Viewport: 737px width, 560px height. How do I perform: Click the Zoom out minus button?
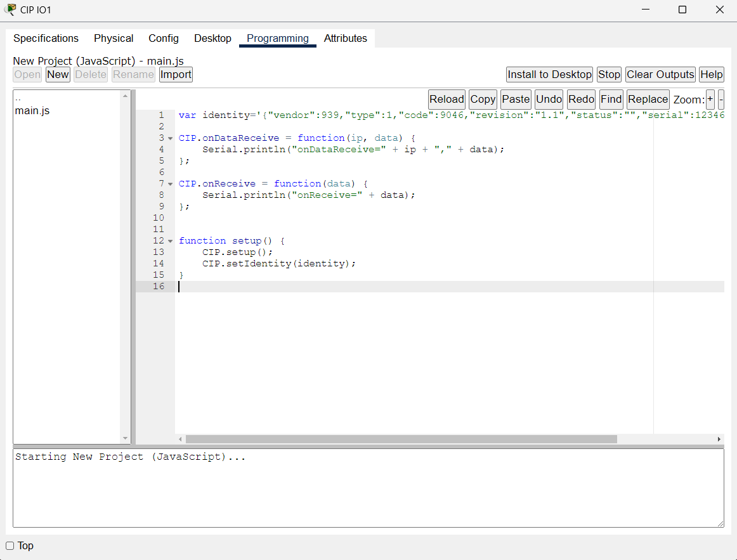[x=721, y=99]
